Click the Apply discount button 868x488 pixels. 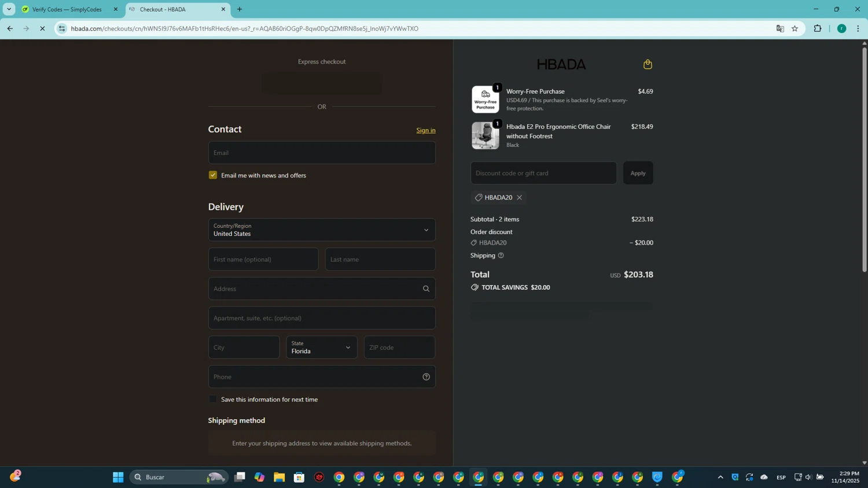(638, 173)
